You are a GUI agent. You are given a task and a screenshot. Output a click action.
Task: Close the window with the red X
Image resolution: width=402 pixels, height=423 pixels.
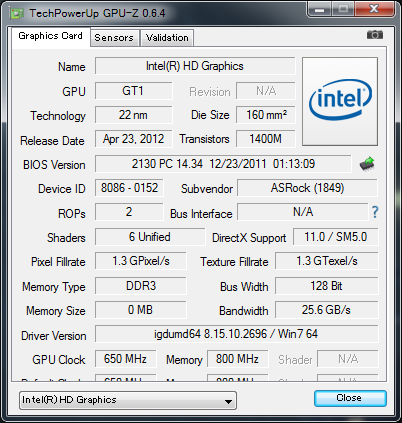click(375, 9)
